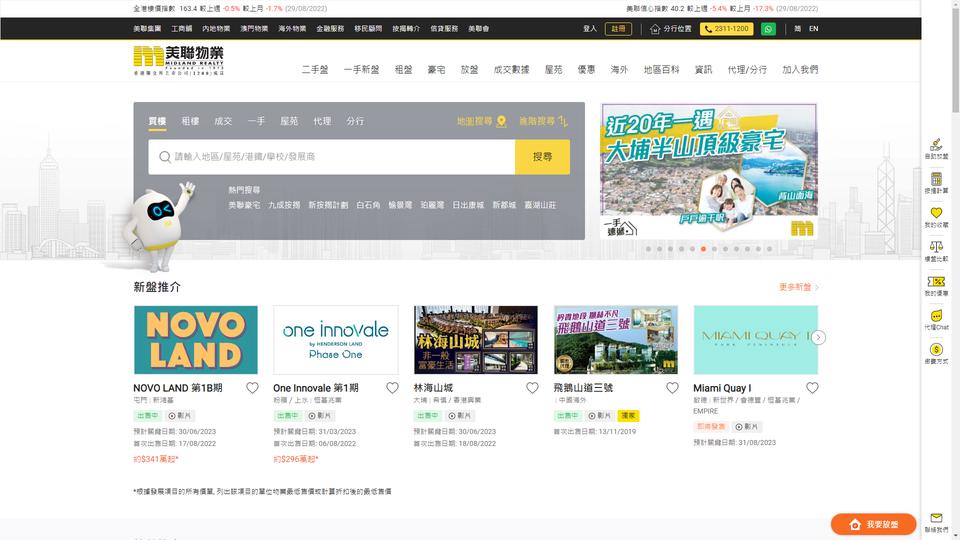
Task: Open contact us envelope icon
Action: pos(936,522)
